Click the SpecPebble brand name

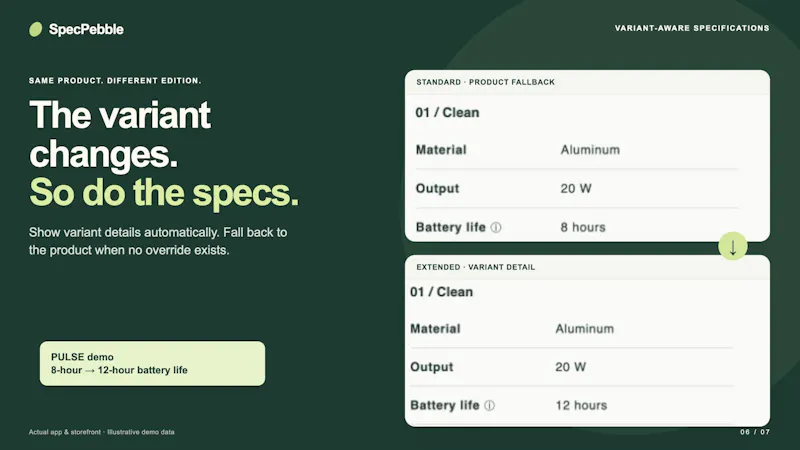pyautogui.click(x=86, y=30)
